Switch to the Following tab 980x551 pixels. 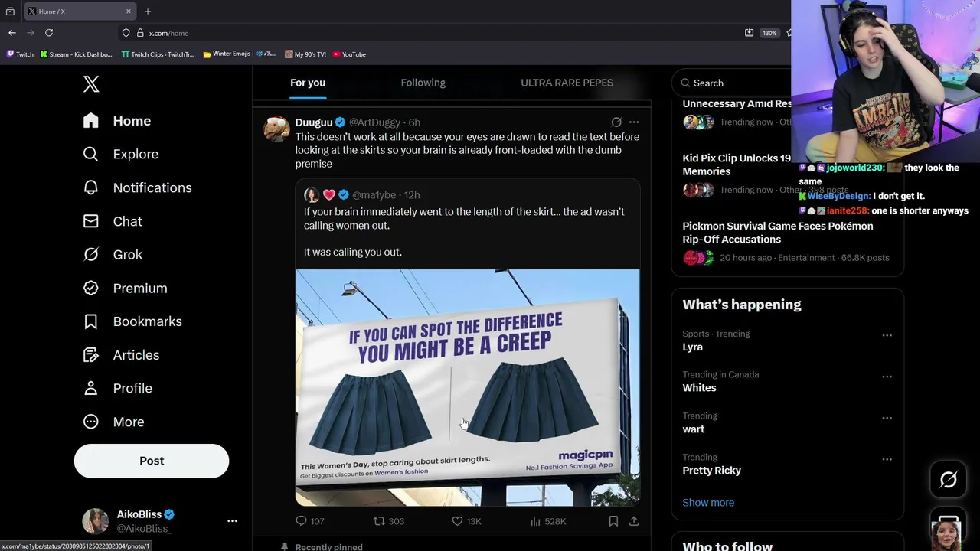click(x=423, y=83)
